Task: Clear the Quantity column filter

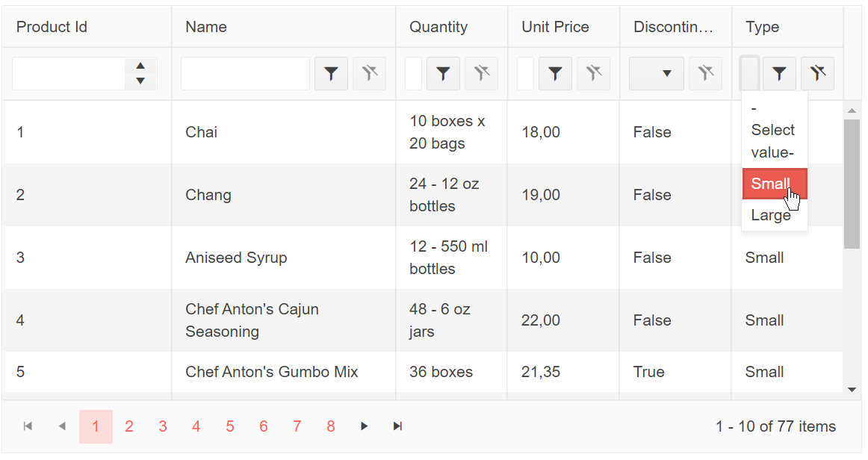Action: (481, 73)
